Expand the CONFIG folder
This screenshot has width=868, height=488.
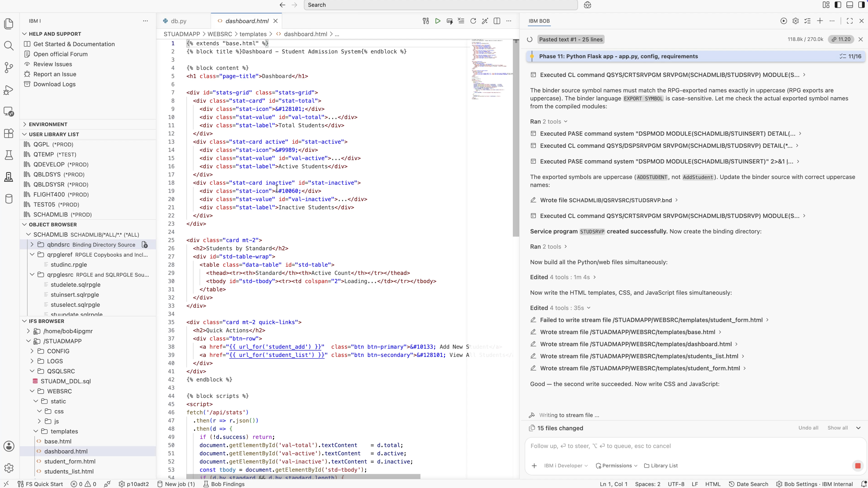(x=32, y=351)
